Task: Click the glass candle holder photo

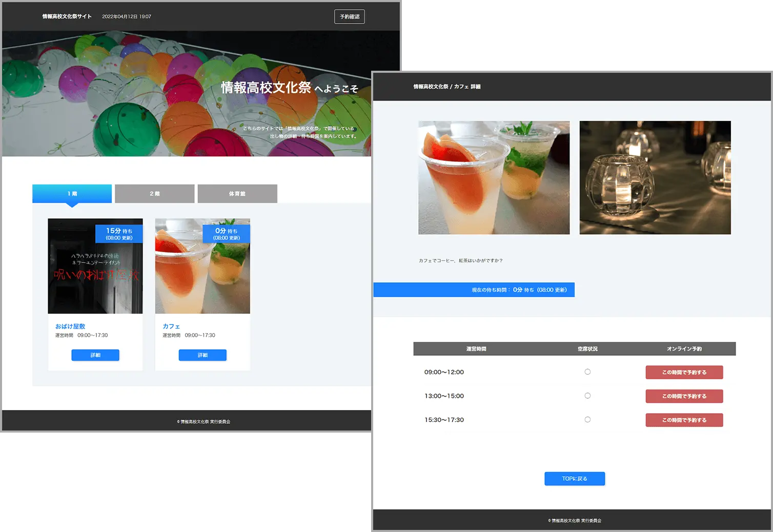Action: (655, 178)
